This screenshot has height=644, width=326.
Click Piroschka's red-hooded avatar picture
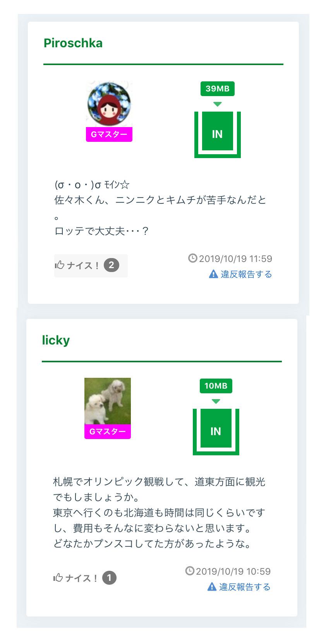pos(109,104)
